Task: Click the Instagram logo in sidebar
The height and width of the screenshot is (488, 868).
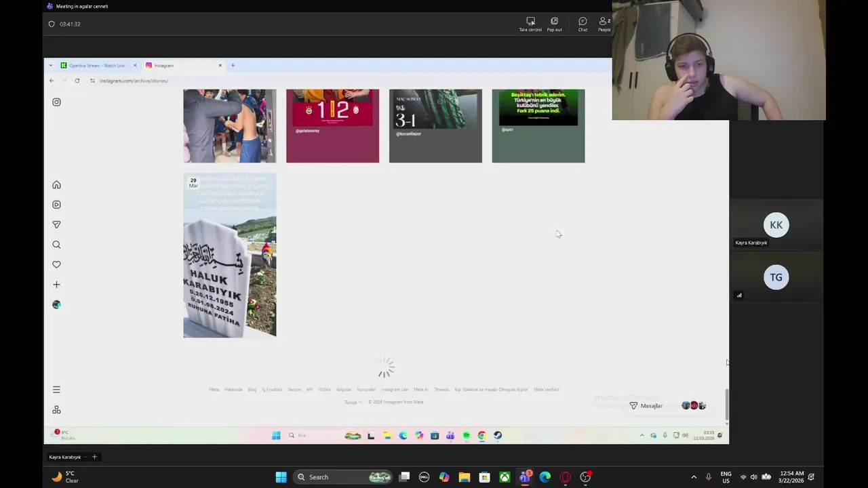Action: (x=56, y=102)
